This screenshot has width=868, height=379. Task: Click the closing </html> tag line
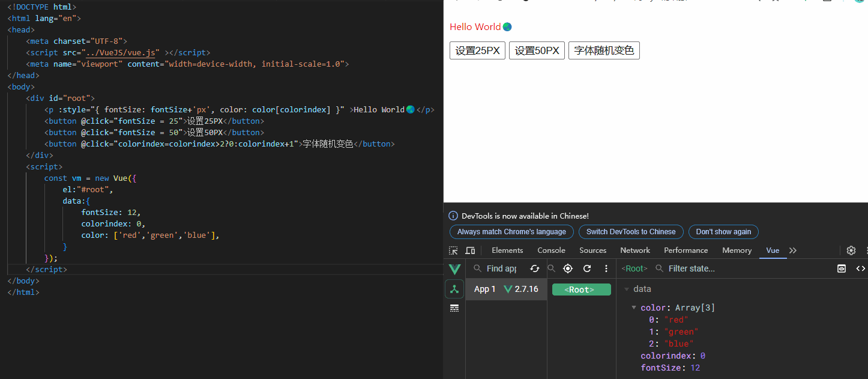(23, 292)
